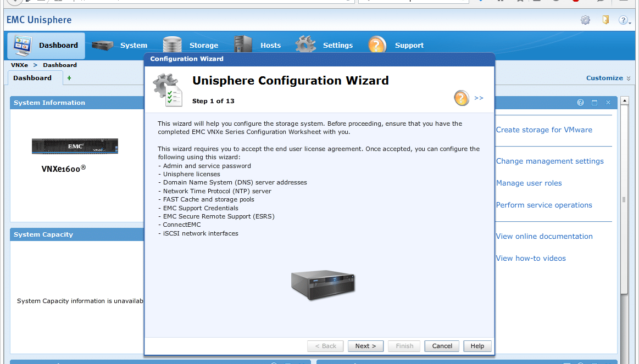
Task: Open the Settings navigation section
Action: coord(324,46)
